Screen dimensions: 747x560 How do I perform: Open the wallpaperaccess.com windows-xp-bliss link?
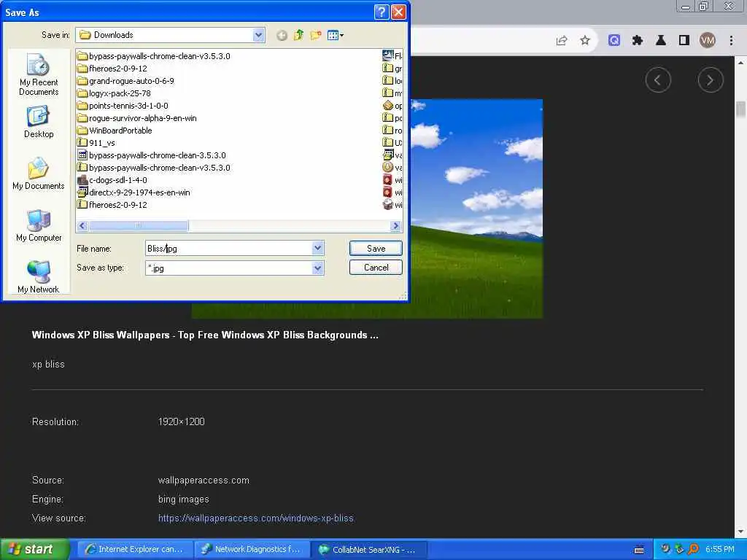point(256,518)
